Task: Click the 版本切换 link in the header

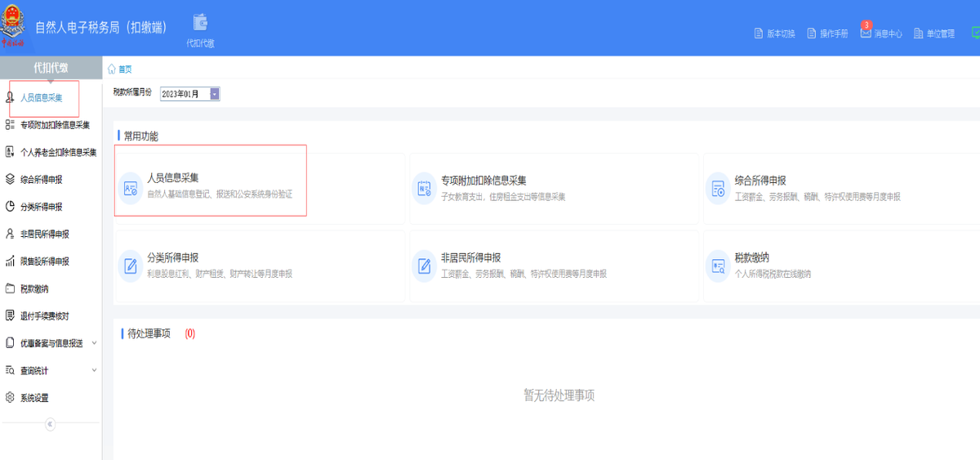Action: [x=774, y=33]
